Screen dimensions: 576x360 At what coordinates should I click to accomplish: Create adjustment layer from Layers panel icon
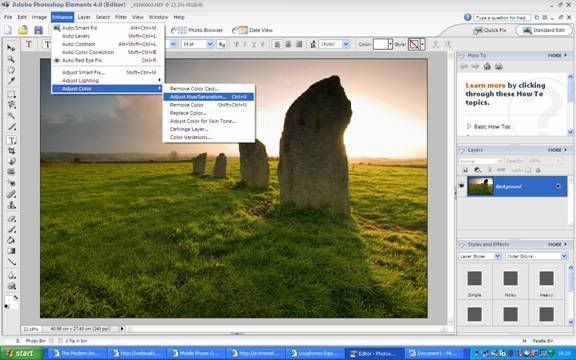click(478, 170)
